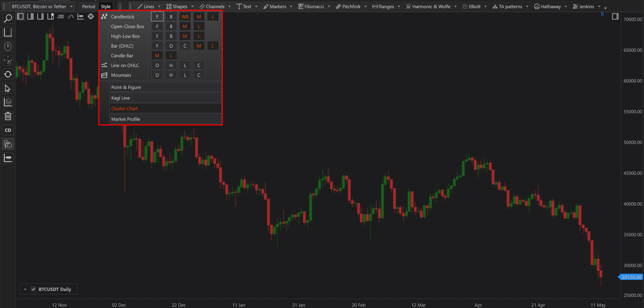The width and height of the screenshot is (644, 308).
Task: Expand the BTCUSDT symbol dropdown
Action: point(72,6)
